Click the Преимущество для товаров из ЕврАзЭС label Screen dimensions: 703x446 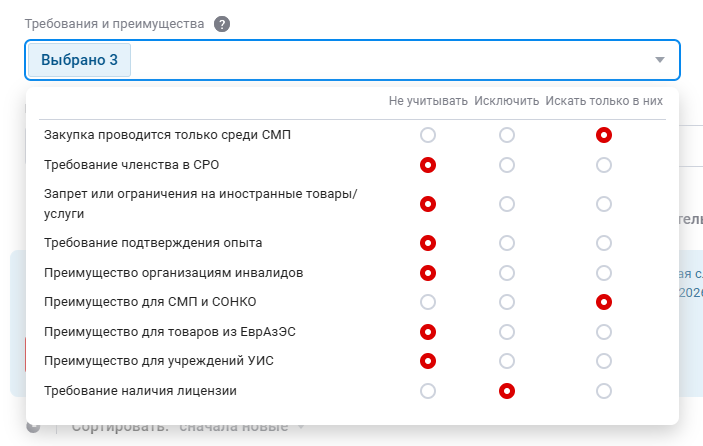pos(170,332)
